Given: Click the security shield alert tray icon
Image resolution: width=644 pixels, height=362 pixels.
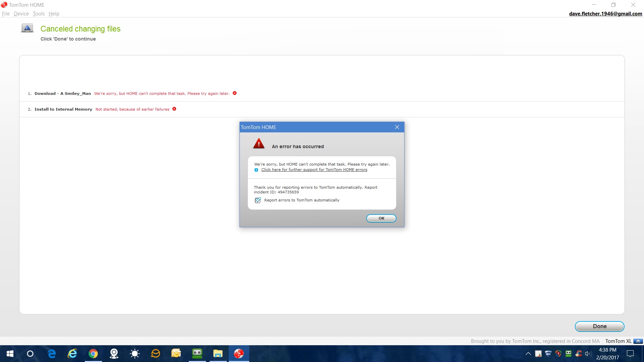Looking at the screenshot, I should [558, 353].
